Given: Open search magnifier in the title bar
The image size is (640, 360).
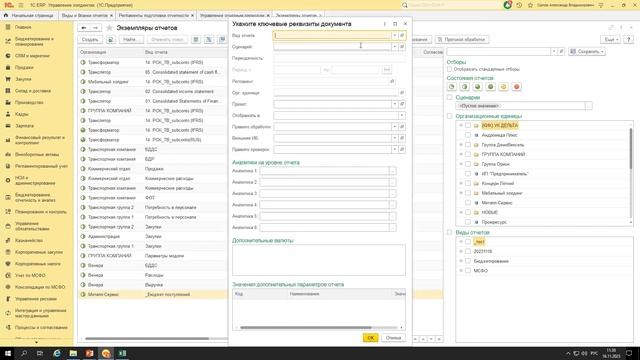Looking at the screenshot, I should (404, 5).
